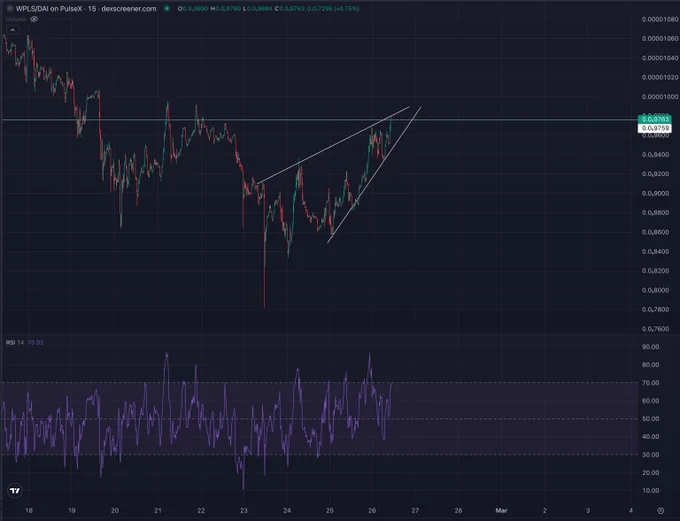Toggle Volume indicator visibility eye

point(34,19)
